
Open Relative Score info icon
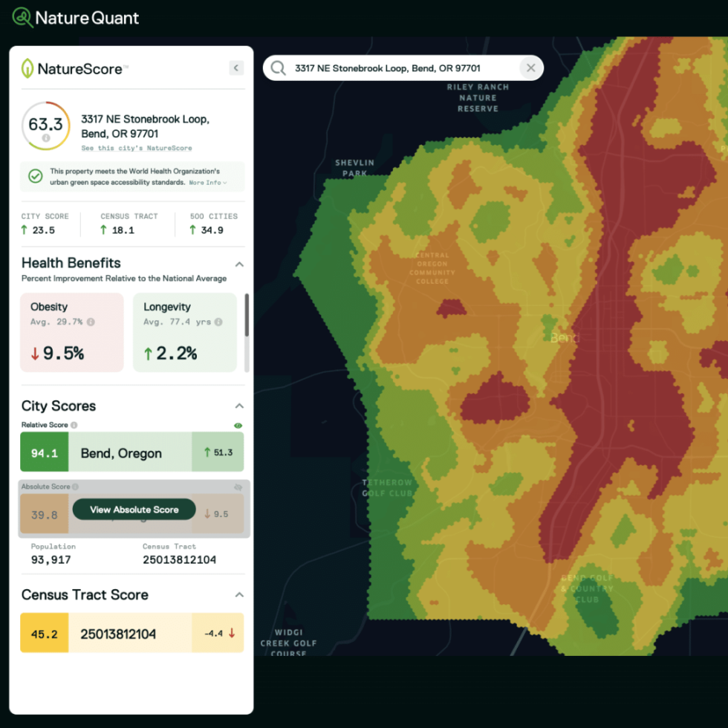tap(74, 425)
